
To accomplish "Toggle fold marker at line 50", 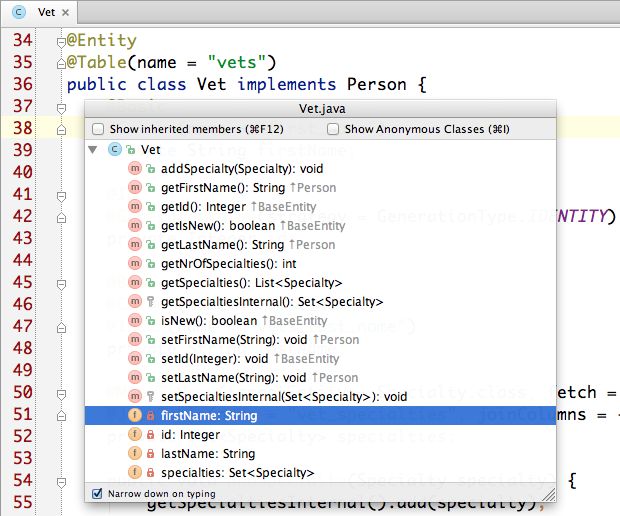I will pos(61,394).
